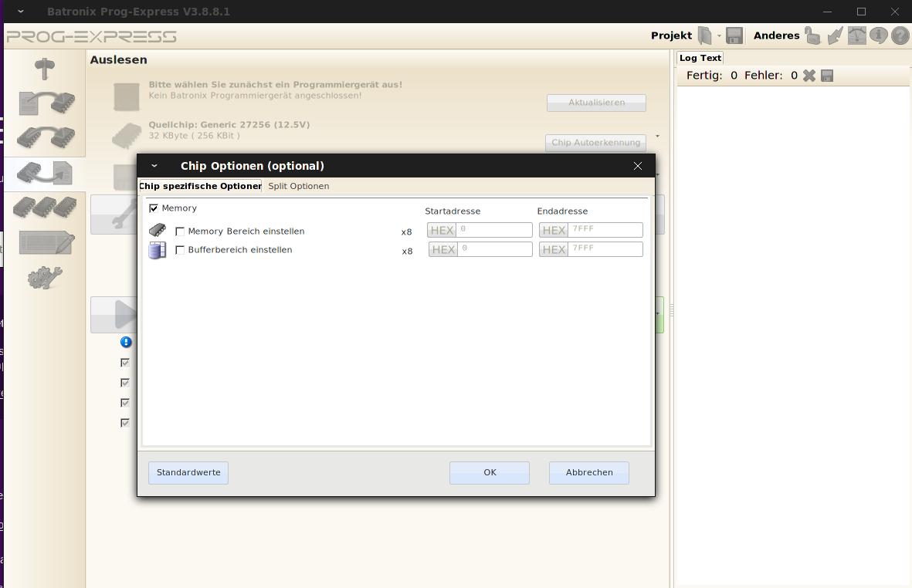
Task: Click the Aktualisieren button
Action: pos(596,103)
